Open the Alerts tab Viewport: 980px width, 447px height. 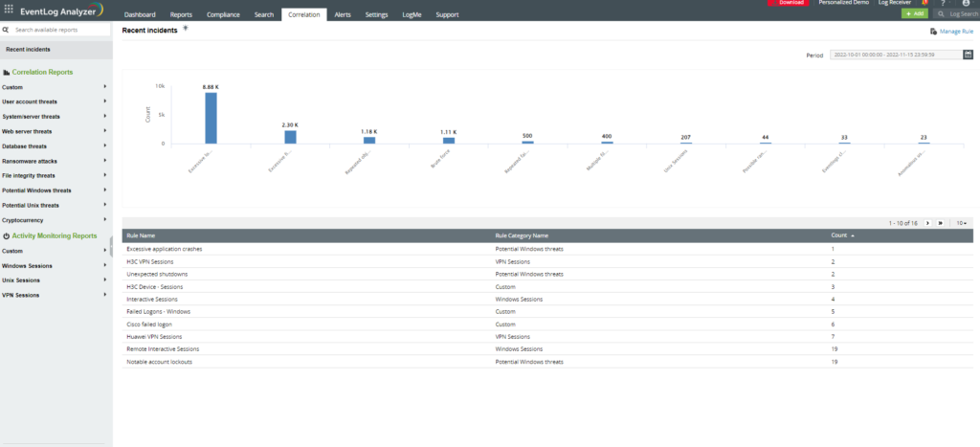(x=343, y=15)
